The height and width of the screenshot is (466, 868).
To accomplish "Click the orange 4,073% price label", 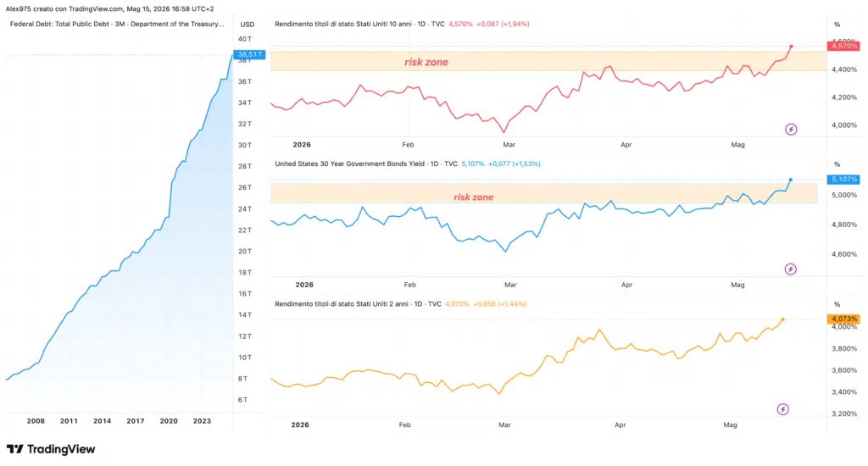I will (843, 319).
